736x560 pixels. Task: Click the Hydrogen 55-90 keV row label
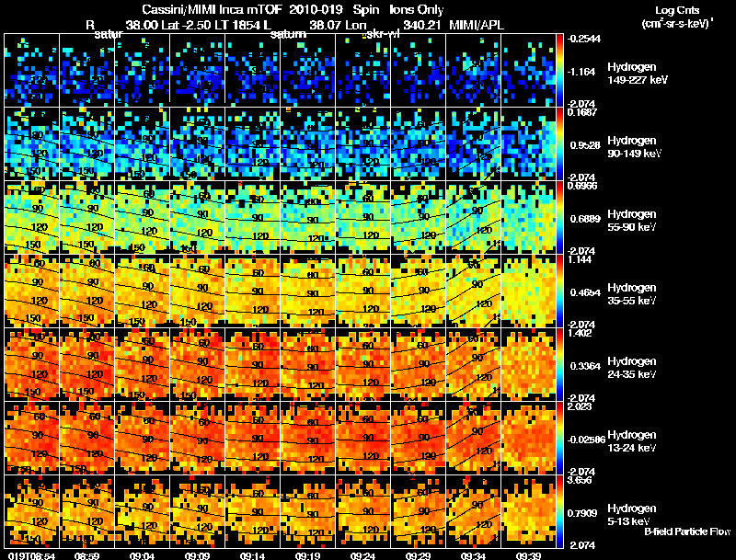[632, 221]
